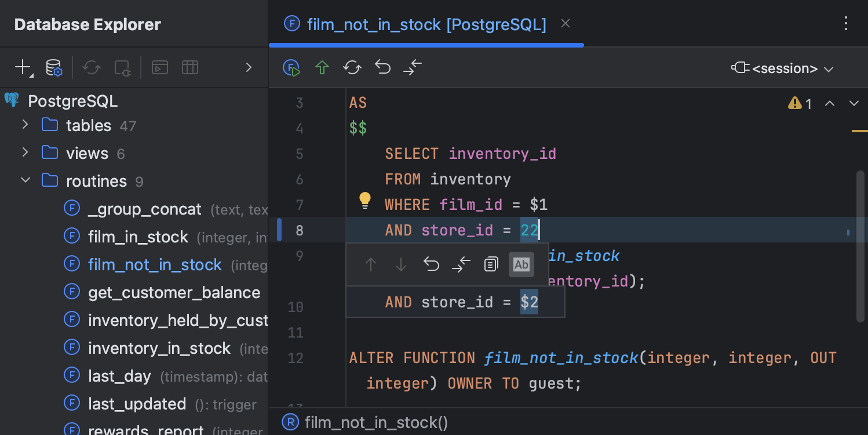Image resolution: width=868 pixels, height=435 pixels.
Task: Open the session dropdown
Action: point(782,68)
